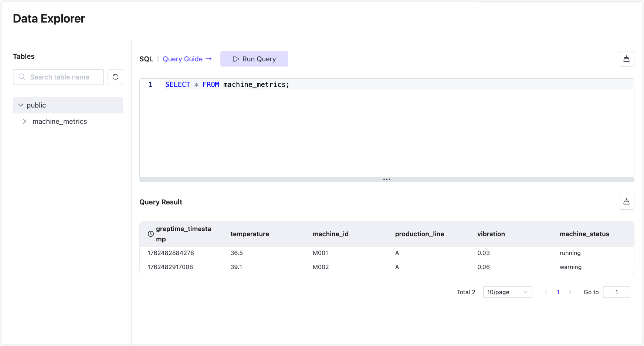Click the clear icon beside Query Result

click(626, 202)
